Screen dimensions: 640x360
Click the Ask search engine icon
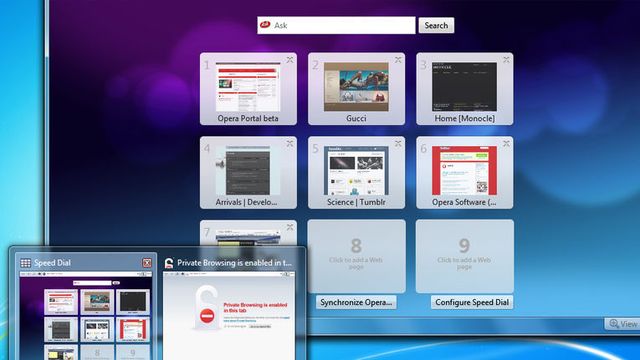[x=265, y=24]
